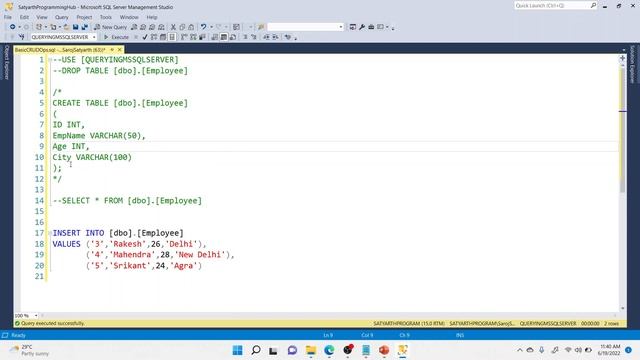Open the Windows Start button
The width and height of the screenshot is (640, 360).
coord(237,350)
